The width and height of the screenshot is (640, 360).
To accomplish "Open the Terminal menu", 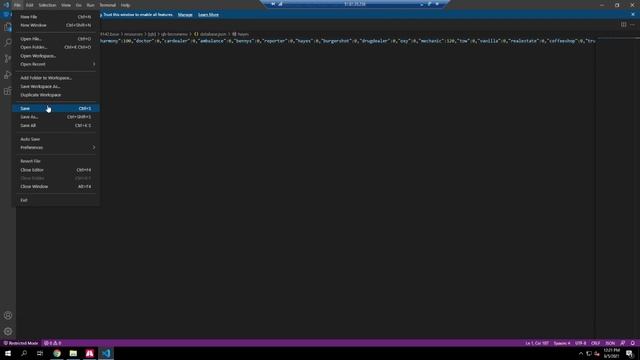I will pyautogui.click(x=108, y=5).
